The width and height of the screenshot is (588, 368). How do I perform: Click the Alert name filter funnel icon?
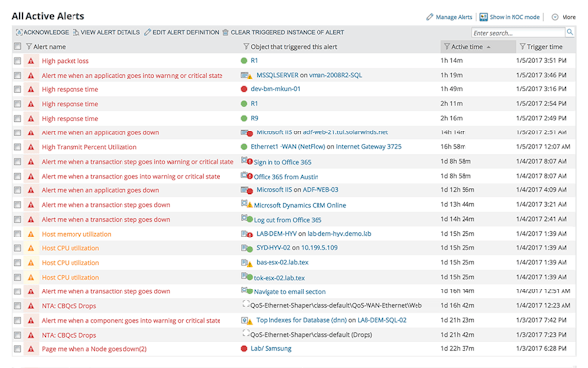point(29,47)
